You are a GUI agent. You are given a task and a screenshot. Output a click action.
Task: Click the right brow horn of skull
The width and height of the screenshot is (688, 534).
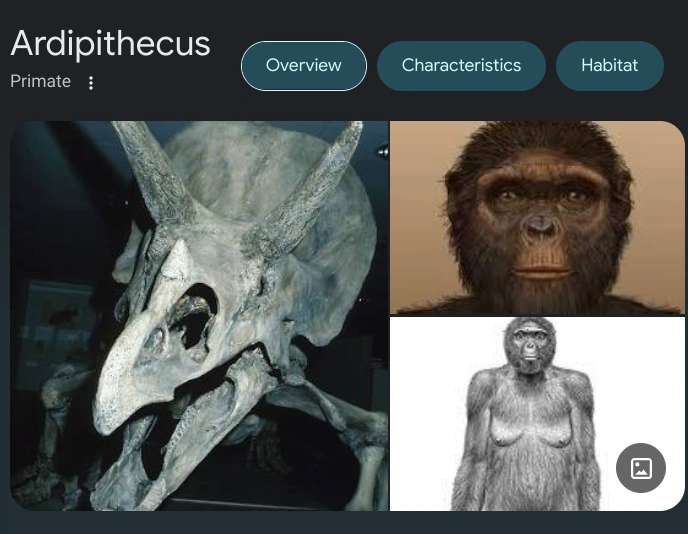pyautogui.click(x=307, y=186)
